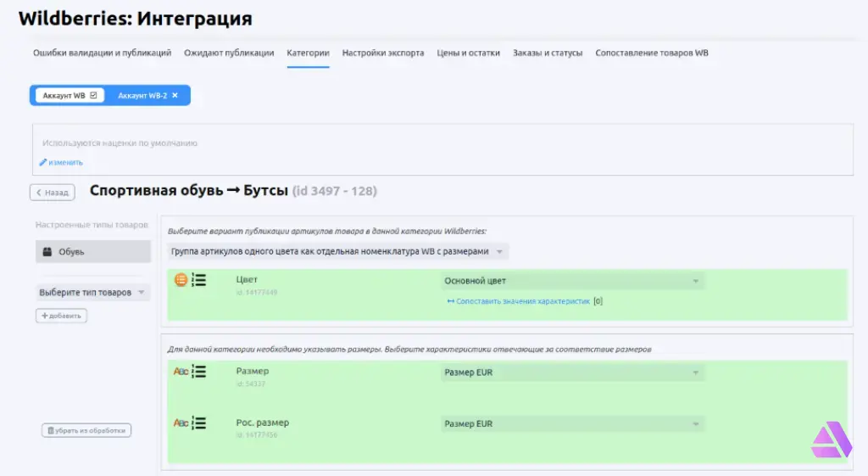868x476 pixels.
Task: Click the trash icon in убрать из обработки
Action: click(x=50, y=430)
